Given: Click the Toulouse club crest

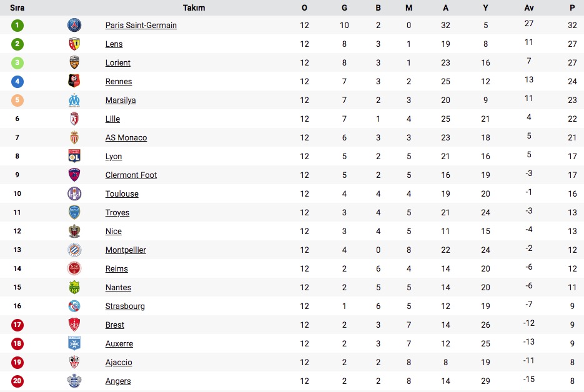Looking at the screenshot, I should coord(74,194).
